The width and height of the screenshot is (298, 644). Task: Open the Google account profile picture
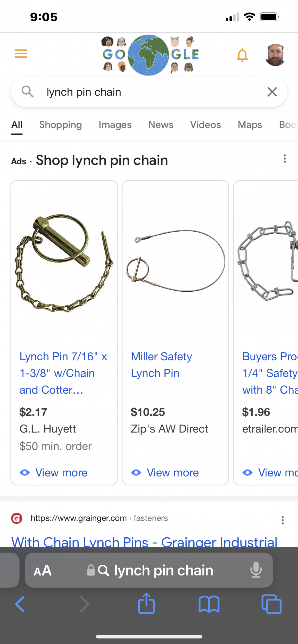pyautogui.click(x=275, y=55)
